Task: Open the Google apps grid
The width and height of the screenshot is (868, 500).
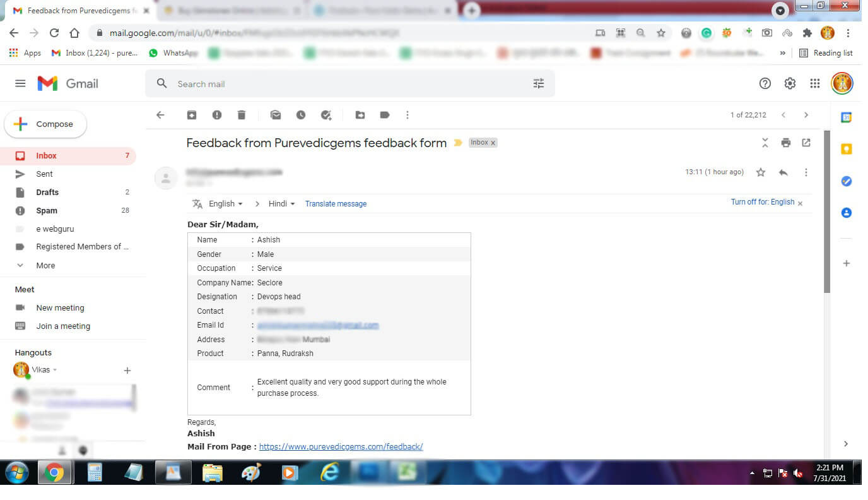Action: [x=815, y=83]
